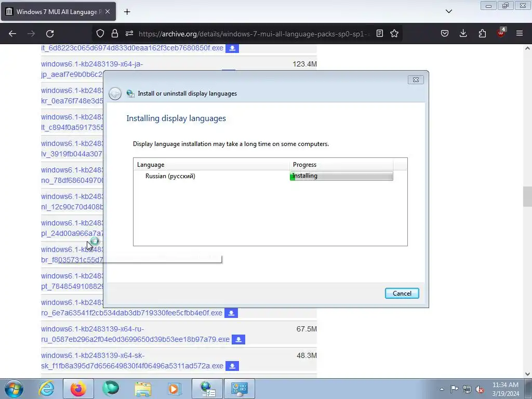Click the uBlock Origin extension icon

[501, 33]
